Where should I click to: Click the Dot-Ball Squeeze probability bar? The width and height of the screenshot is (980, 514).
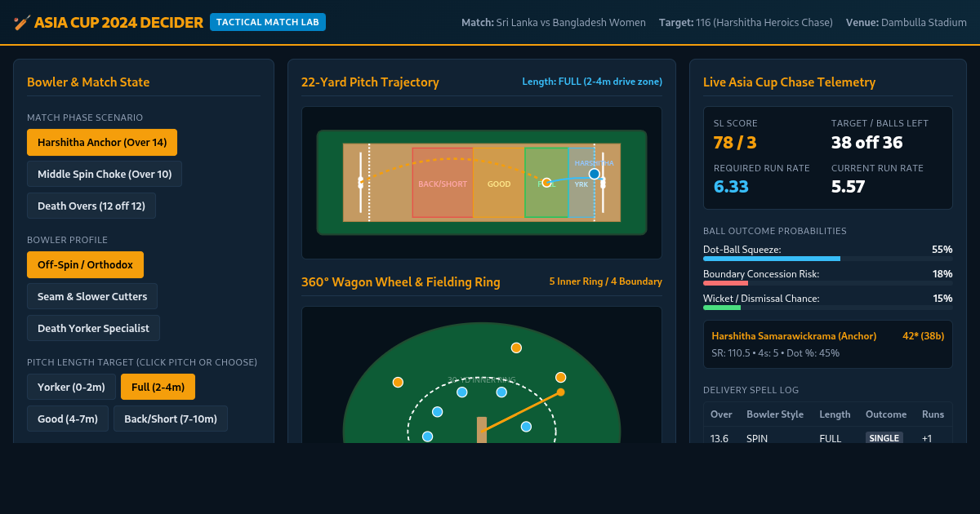click(x=827, y=259)
